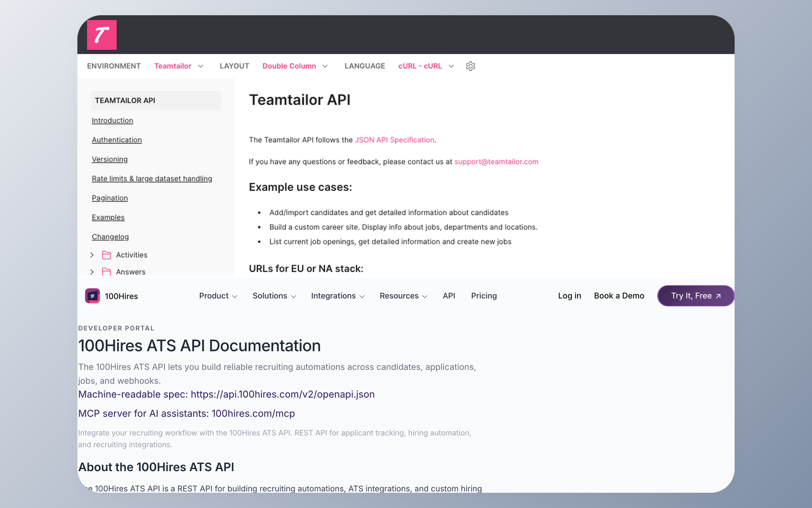Open the Integrations menu in 100Hires
This screenshot has height=508, width=812.
pos(338,296)
